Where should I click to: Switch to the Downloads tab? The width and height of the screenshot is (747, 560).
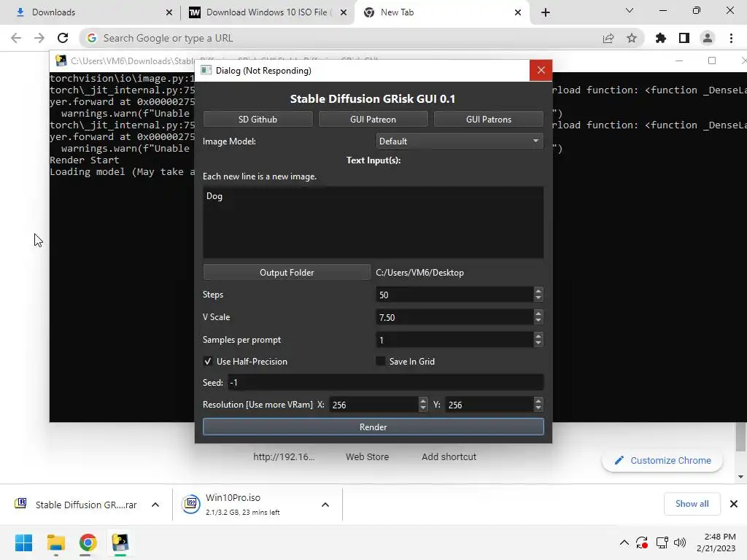tap(90, 12)
